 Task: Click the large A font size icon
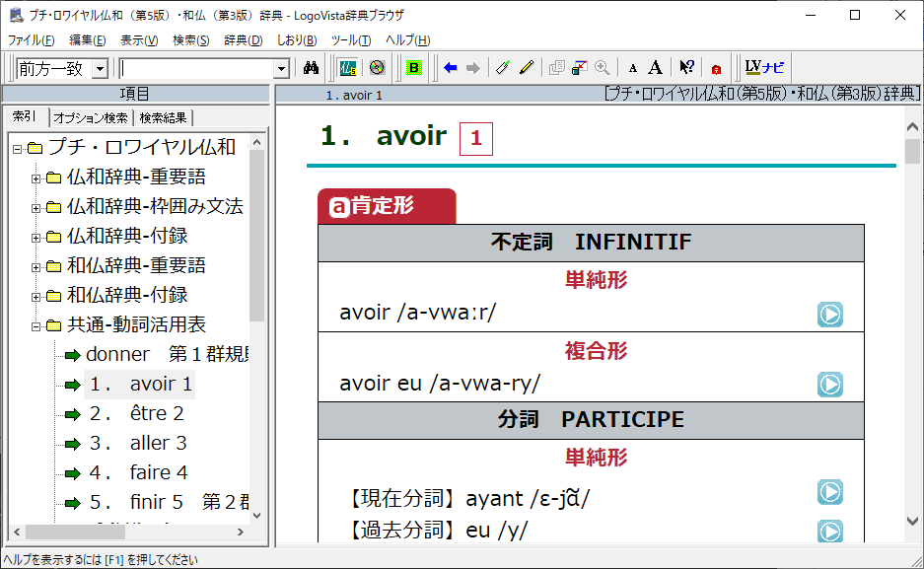655,68
